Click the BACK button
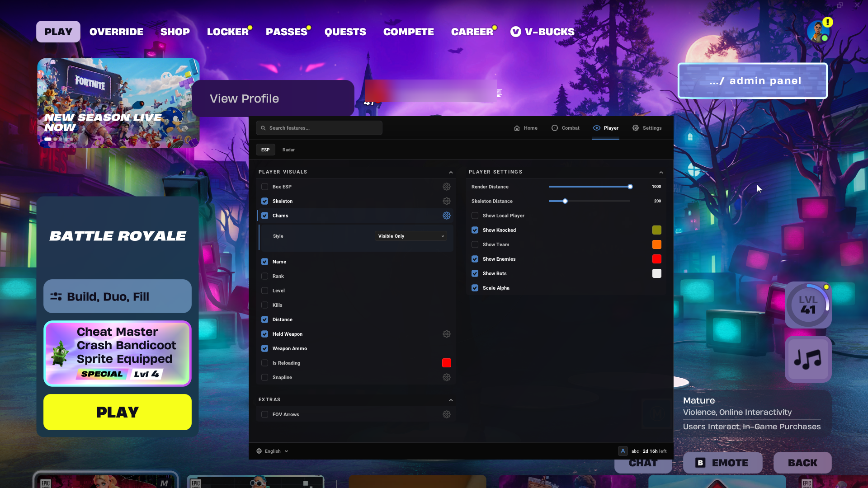 (x=802, y=463)
